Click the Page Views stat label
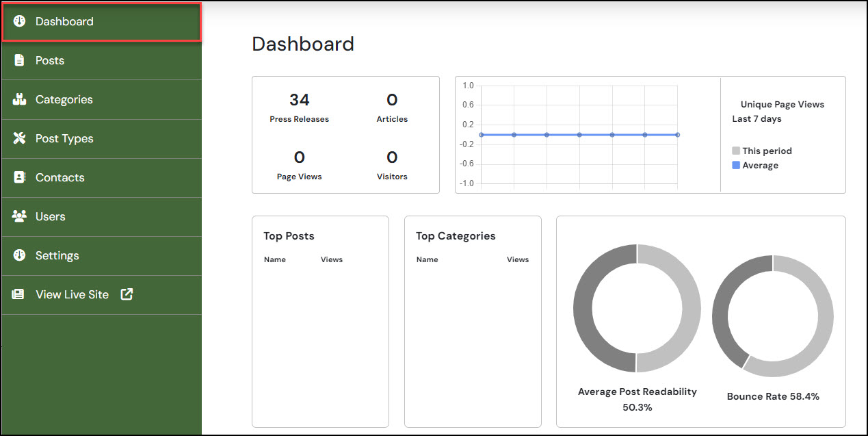 coord(299,177)
